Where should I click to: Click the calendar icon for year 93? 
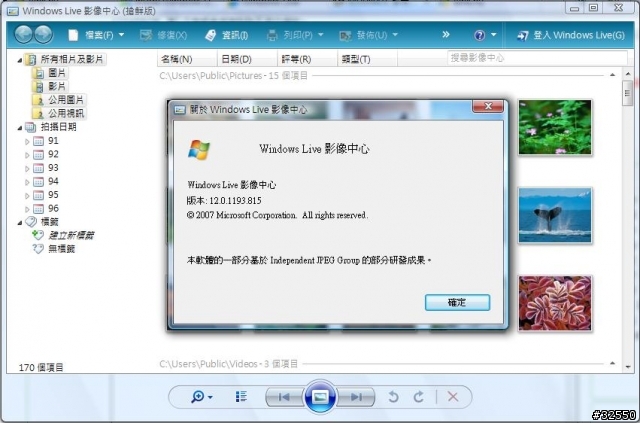[x=38, y=168]
